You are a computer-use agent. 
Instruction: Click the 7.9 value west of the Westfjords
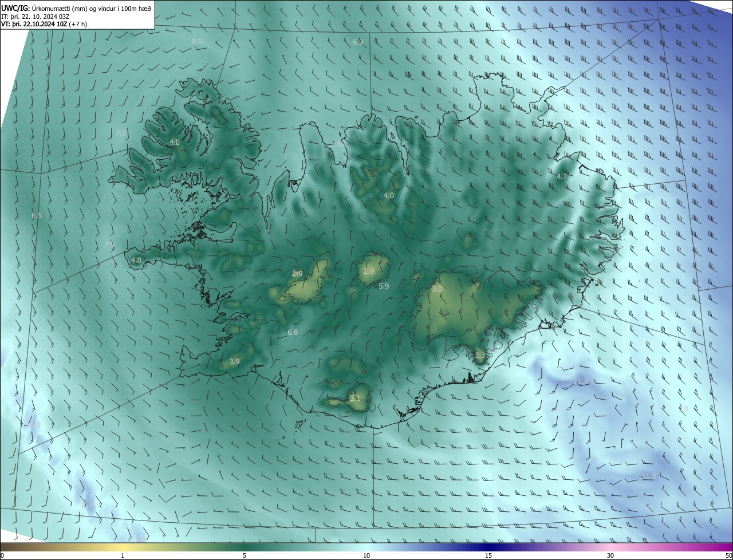pos(121,133)
